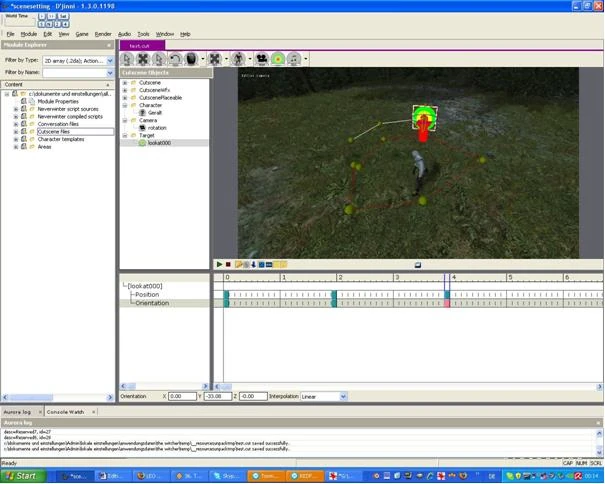605x484 pixels.
Task: Select Character templates tree item
Action: pos(61,139)
